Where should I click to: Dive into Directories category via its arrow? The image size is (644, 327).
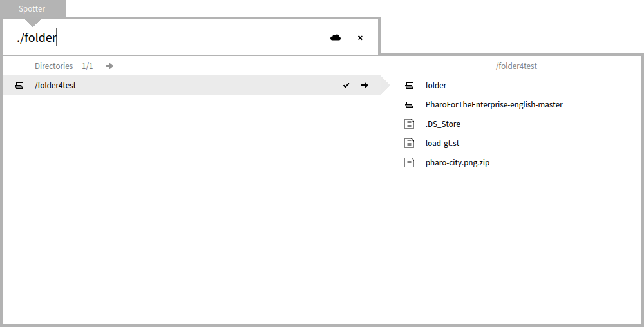tap(109, 66)
